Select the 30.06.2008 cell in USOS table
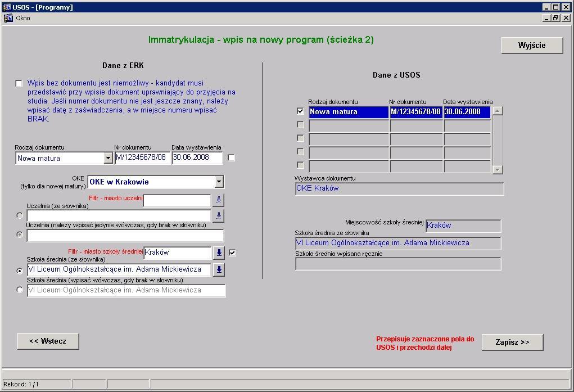This screenshot has height=392, width=574. (x=467, y=112)
